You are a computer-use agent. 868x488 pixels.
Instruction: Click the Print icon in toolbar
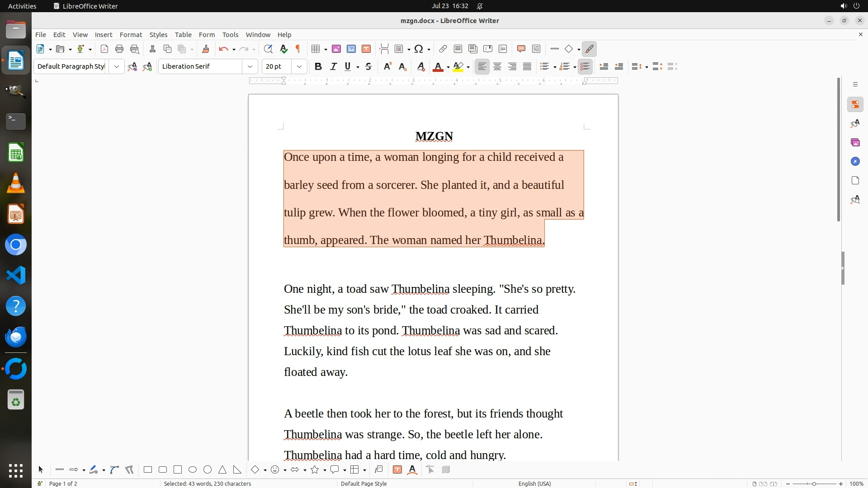coord(119,49)
